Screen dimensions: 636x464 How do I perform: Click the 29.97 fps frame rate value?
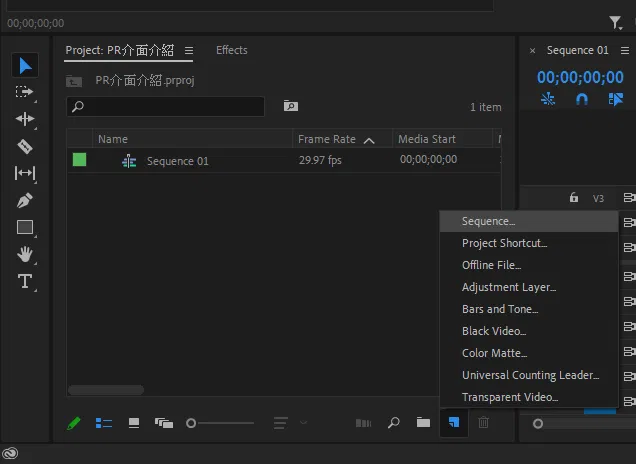pyautogui.click(x=320, y=160)
